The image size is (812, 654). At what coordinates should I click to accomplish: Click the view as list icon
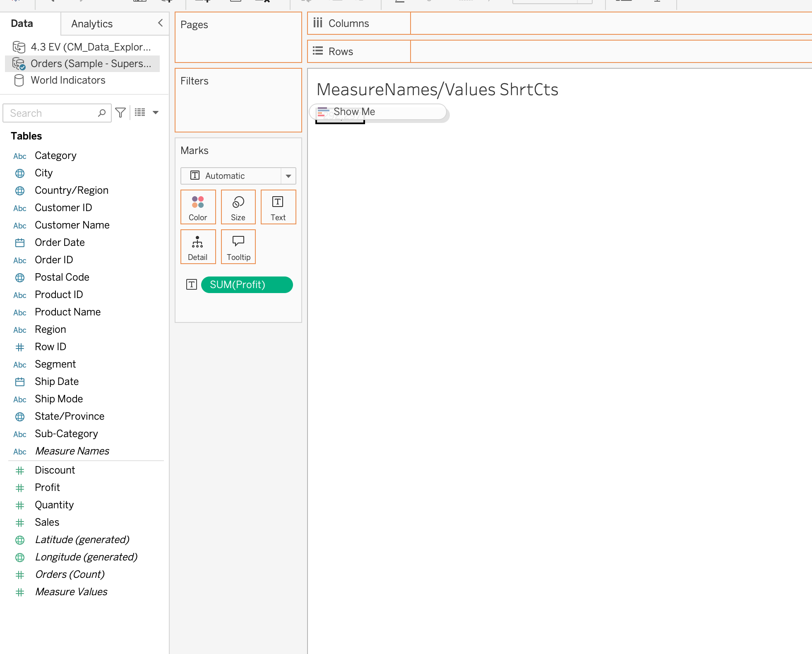click(x=140, y=113)
